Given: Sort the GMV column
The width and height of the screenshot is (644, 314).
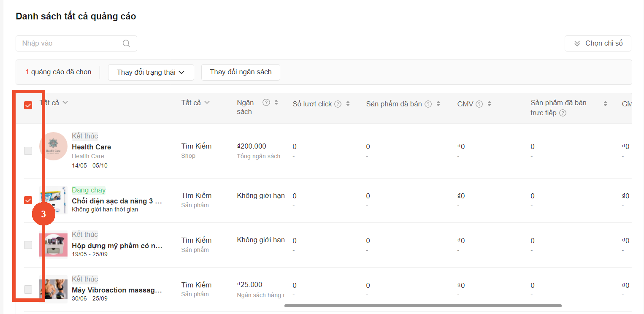Looking at the screenshot, I should pyautogui.click(x=489, y=104).
